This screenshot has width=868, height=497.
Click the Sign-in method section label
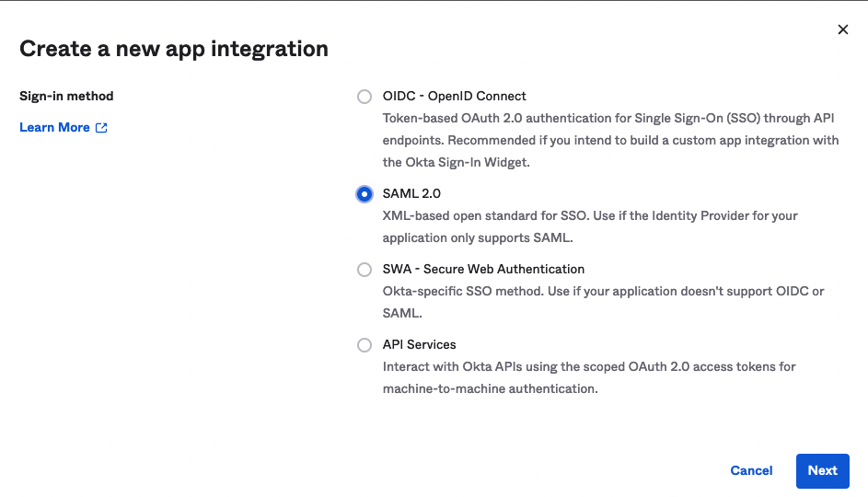[x=66, y=96]
